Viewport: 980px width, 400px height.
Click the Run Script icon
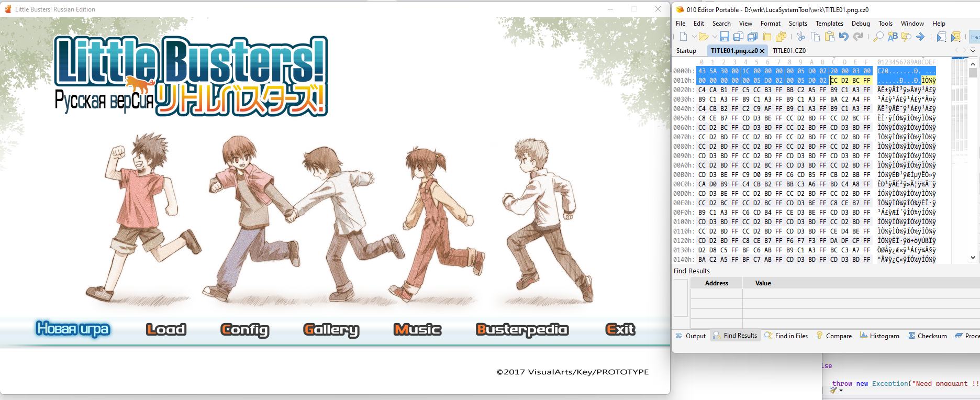941,37
